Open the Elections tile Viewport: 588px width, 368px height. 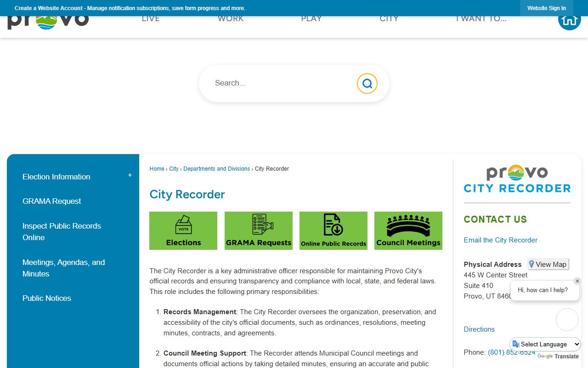coord(183,230)
